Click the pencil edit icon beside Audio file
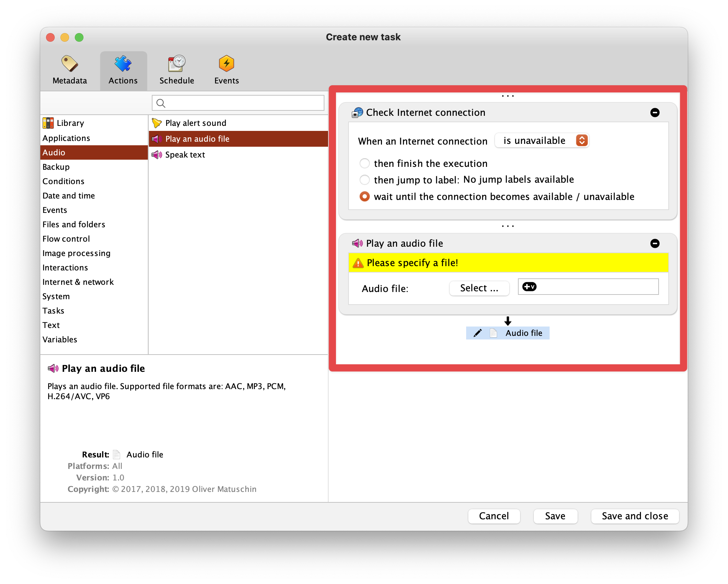The height and width of the screenshot is (584, 728). coord(477,333)
